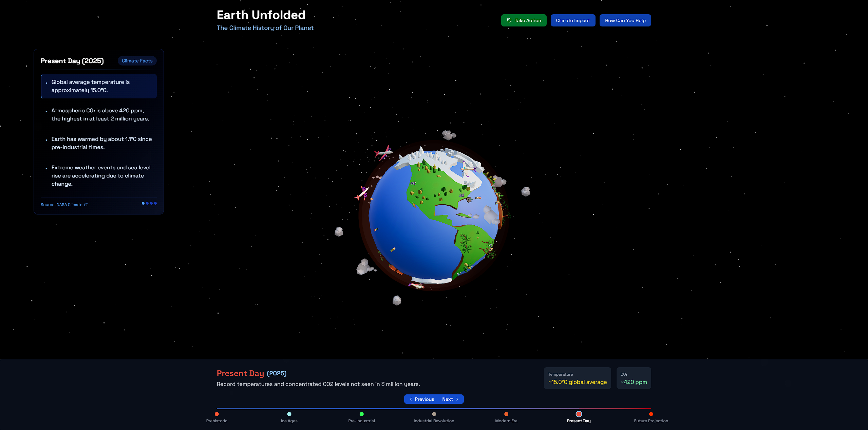Click the grey cloud right of the globe
Viewport: 868px width, 430px height.
coord(526,192)
